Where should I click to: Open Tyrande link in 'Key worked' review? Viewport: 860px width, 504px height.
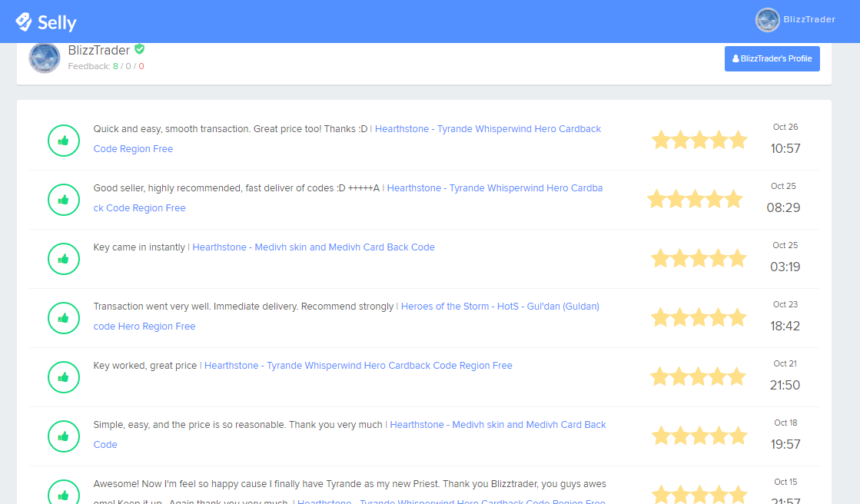[358, 366]
